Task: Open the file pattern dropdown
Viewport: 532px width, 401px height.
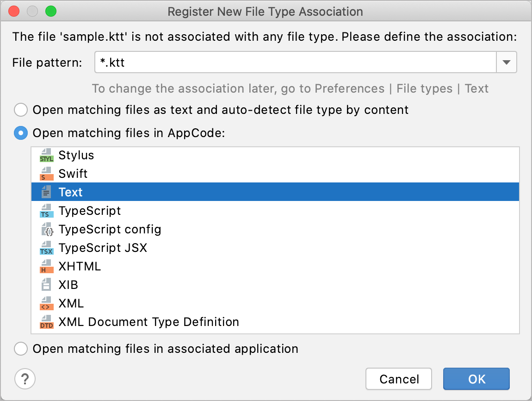Action: point(507,62)
